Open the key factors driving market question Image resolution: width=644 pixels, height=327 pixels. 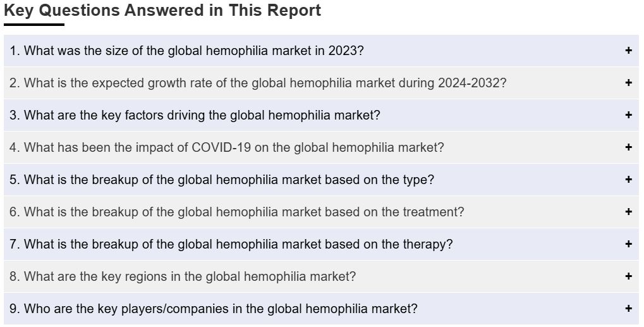point(321,115)
